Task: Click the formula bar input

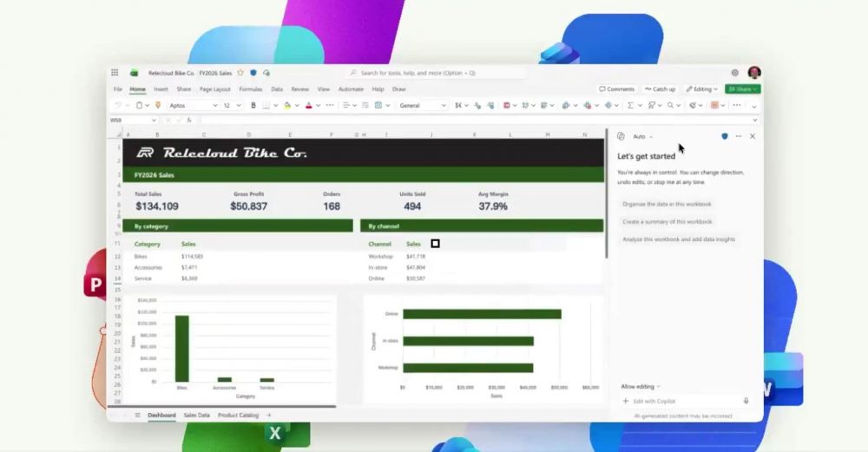Action: tap(476, 120)
